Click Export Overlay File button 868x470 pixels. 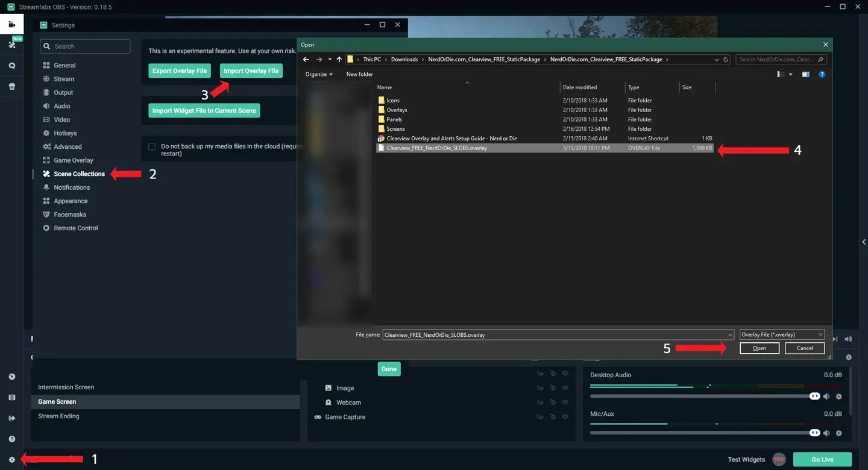(180, 70)
